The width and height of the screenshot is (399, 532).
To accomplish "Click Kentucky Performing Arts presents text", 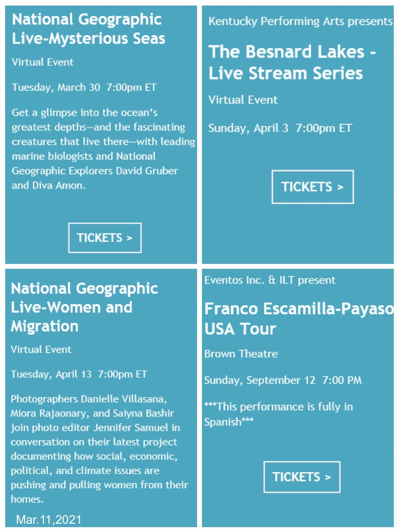I will (300, 21).
